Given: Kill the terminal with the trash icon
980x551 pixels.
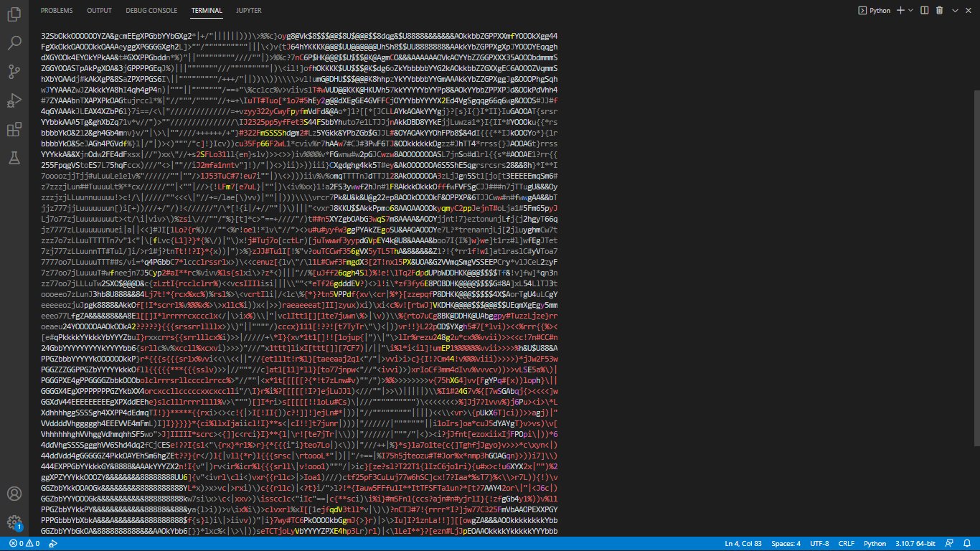Looking at the screenshot, I should (x=940, y=11).
